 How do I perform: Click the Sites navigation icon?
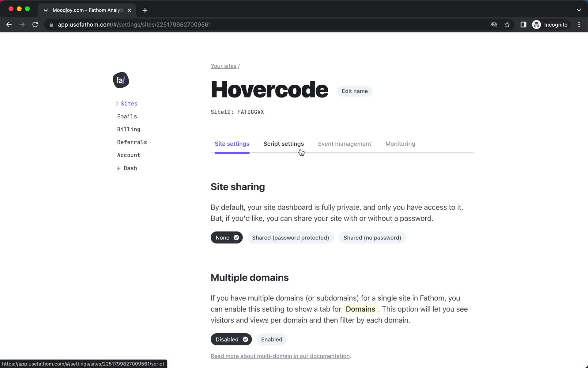tap(117, 103)
